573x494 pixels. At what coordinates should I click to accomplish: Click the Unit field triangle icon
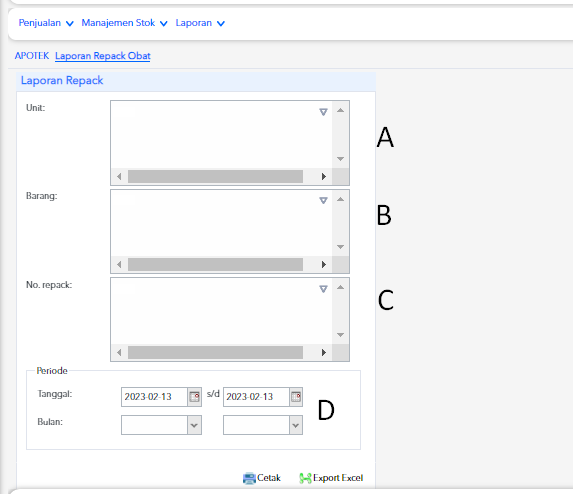click(323, 112)
